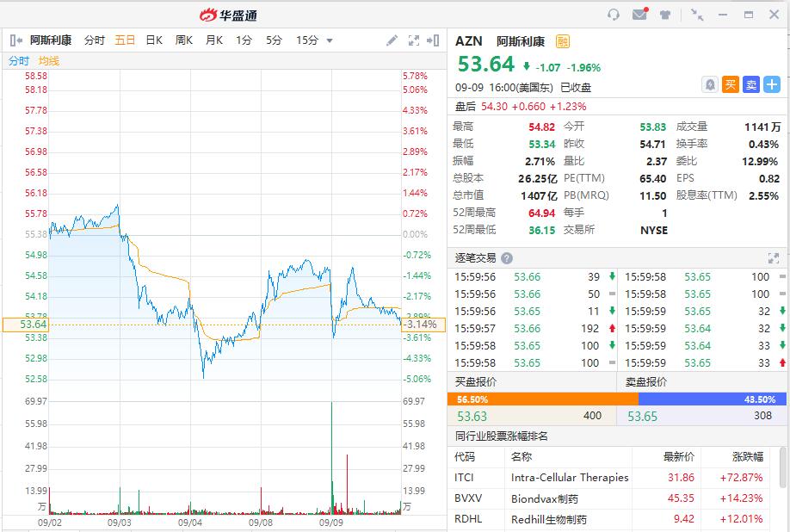Switch chart to 月K view
Image resolution: width=790 pixels, height=532 pixels.
214,40
